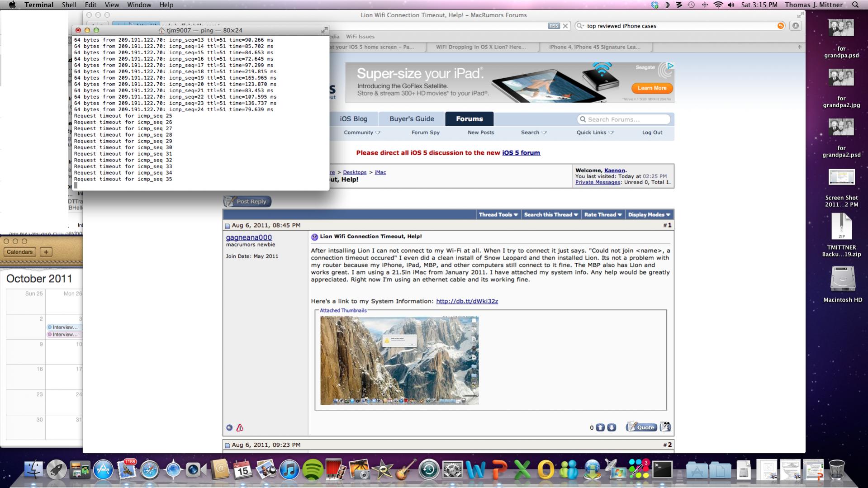Open the Thread Tools dropdown
This screenshot has width=868, height=488.
click(x=498, y=215)
